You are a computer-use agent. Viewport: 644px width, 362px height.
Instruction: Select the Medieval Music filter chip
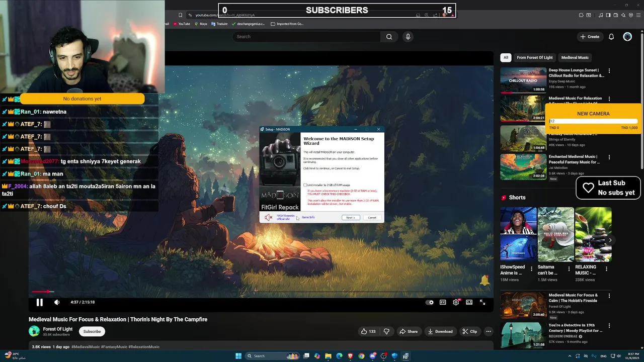coord(575,57)
